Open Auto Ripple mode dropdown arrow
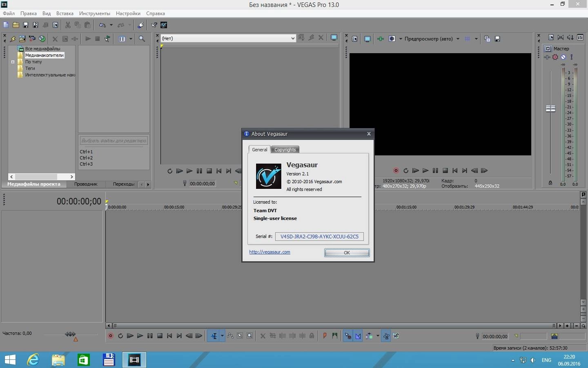This screenshot has height=368, width=588. [x=378, y=336]
